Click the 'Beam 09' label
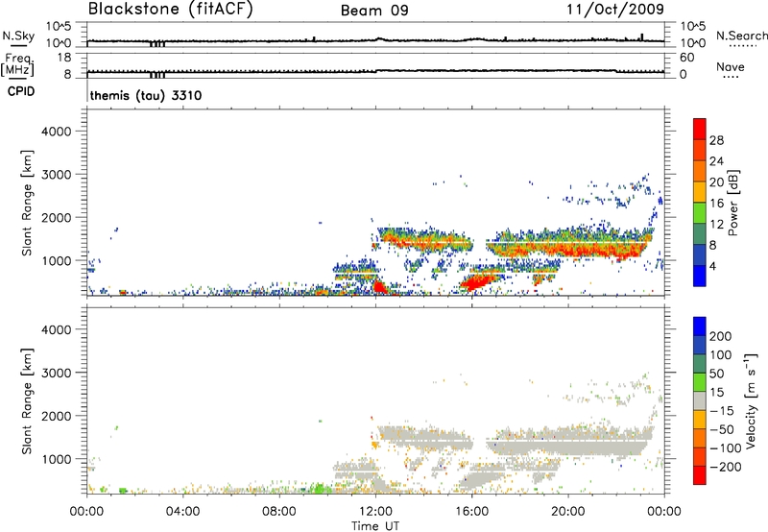Screen dimensions: 768x532 pos(374,11)
